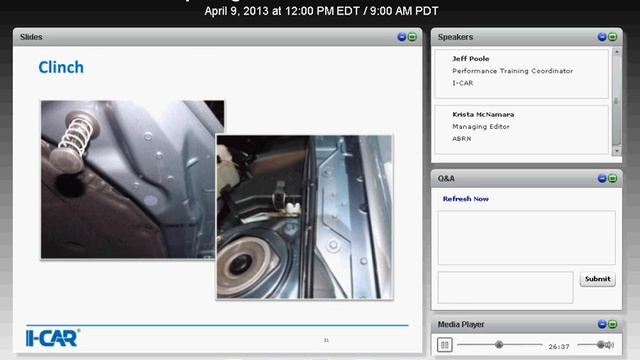Click the Q&A panel title
This screenshot has height=360, width=640.
(x=446, y=178)
